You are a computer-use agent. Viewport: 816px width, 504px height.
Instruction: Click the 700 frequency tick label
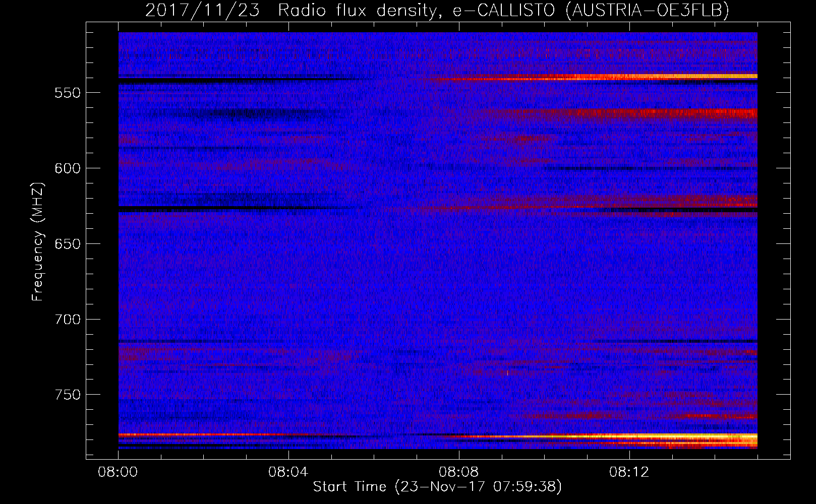click(x=68, y=320)
